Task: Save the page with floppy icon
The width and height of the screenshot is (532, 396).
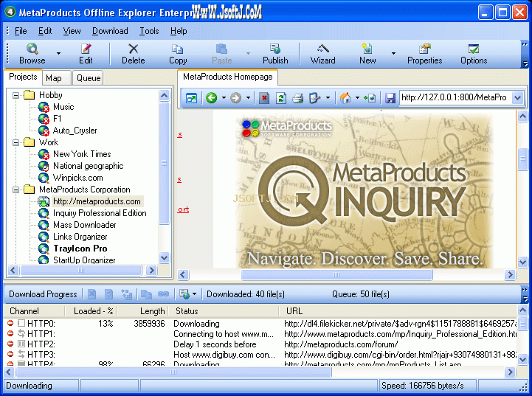Action: pyautogui.click(x=390, y=98)
